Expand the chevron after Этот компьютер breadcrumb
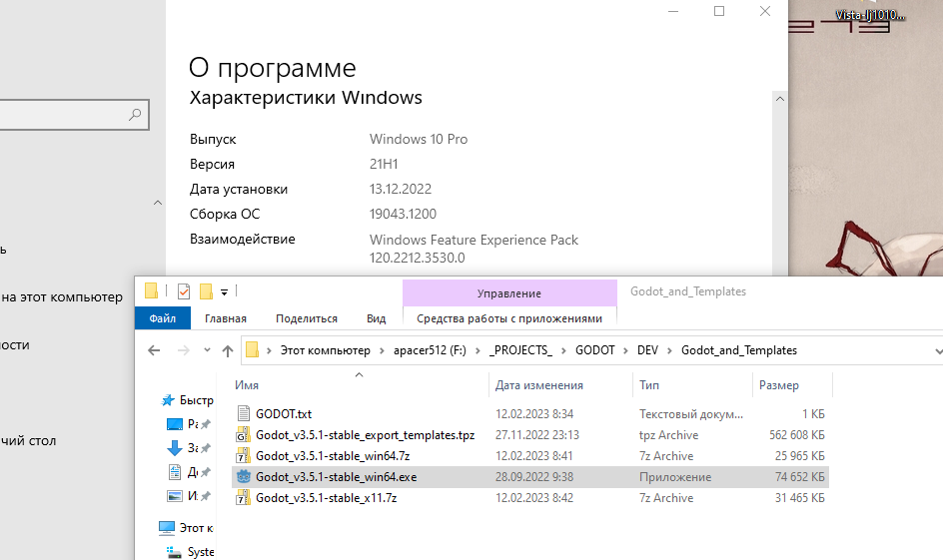The image size is (943, 560). tap(382, 350)
